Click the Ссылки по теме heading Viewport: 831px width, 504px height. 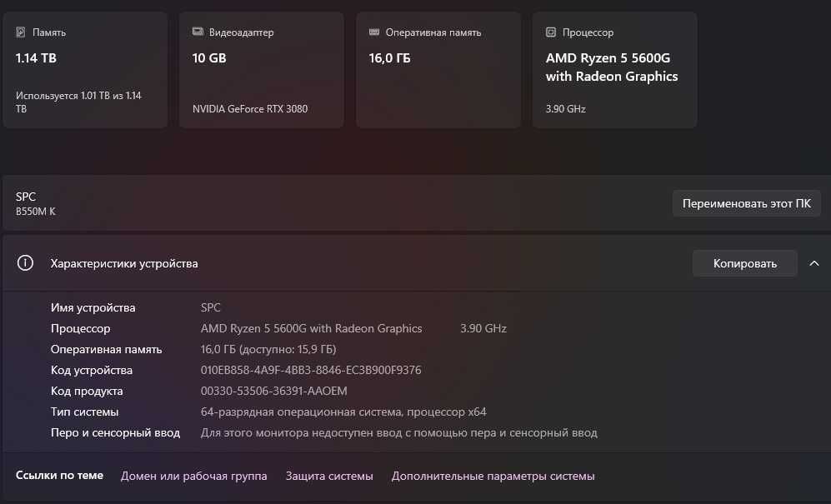point(59,476)
